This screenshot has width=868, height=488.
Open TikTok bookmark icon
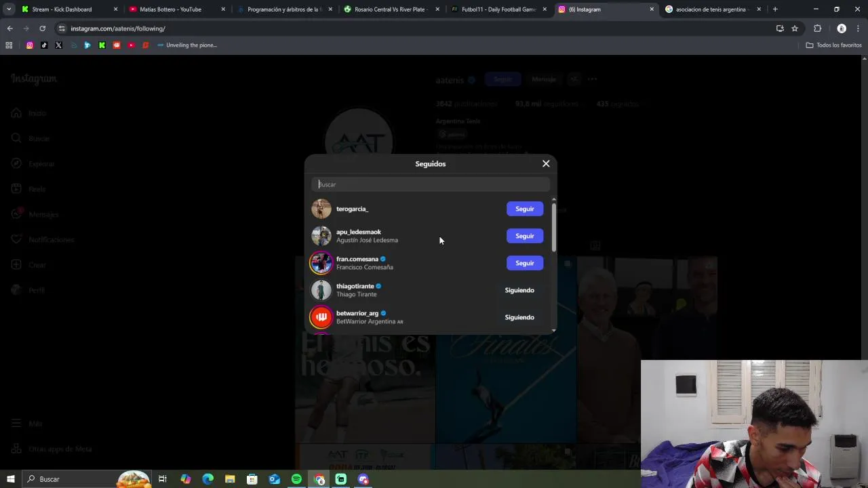click(x=44, y=45)
